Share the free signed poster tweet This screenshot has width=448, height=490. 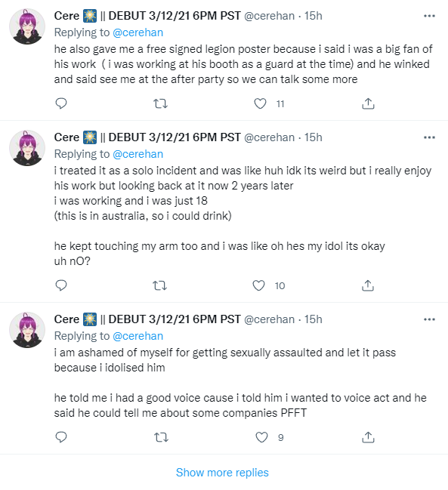(x=368, y=103)
